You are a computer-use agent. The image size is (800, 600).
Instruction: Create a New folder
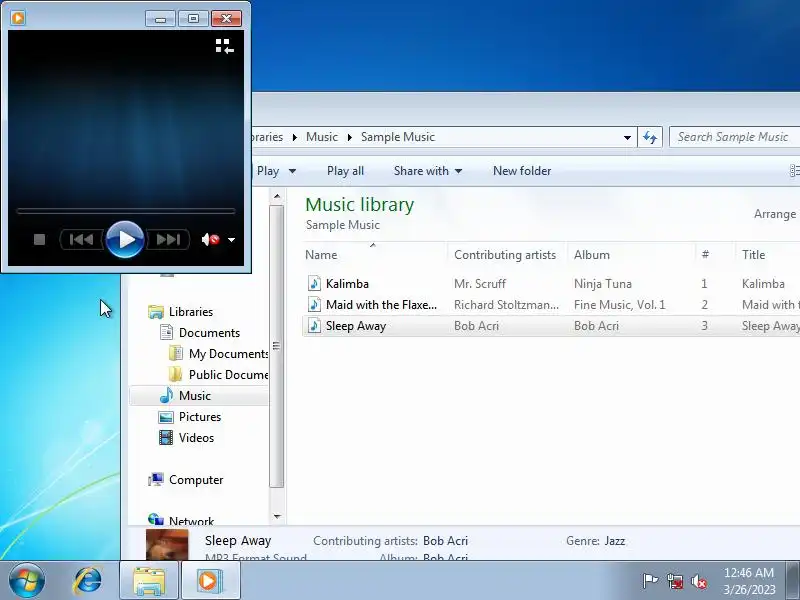[522, 171]
